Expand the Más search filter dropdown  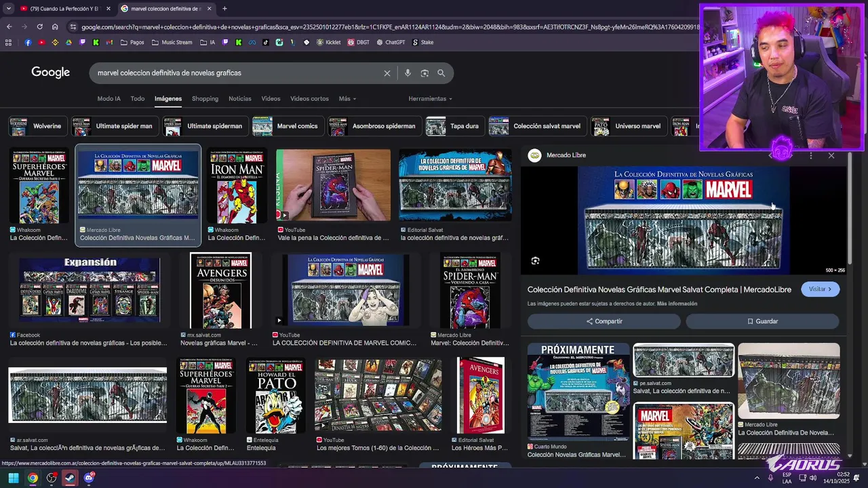347,99
